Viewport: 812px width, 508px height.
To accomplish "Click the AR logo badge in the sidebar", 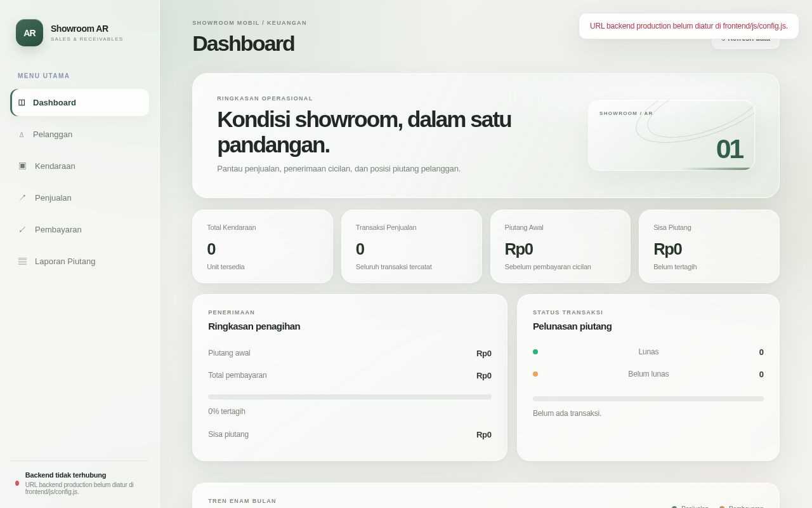I will click(x=29, y=33).
